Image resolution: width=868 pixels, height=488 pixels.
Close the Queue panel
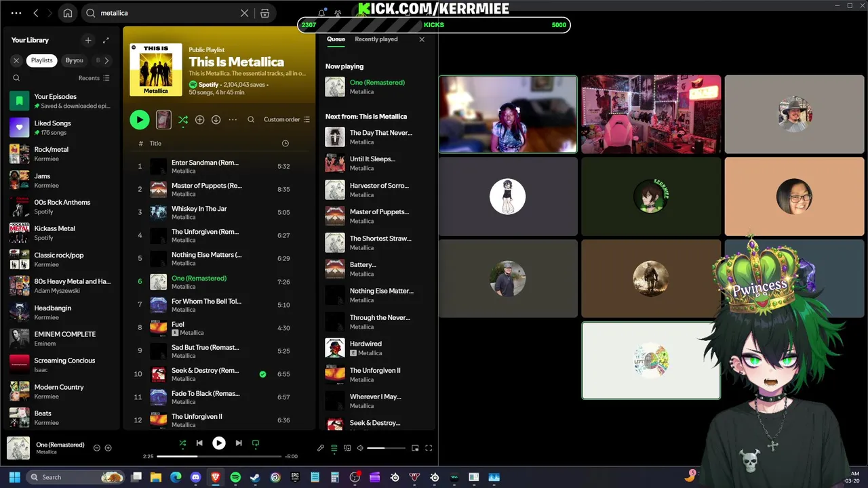point(422,39)
